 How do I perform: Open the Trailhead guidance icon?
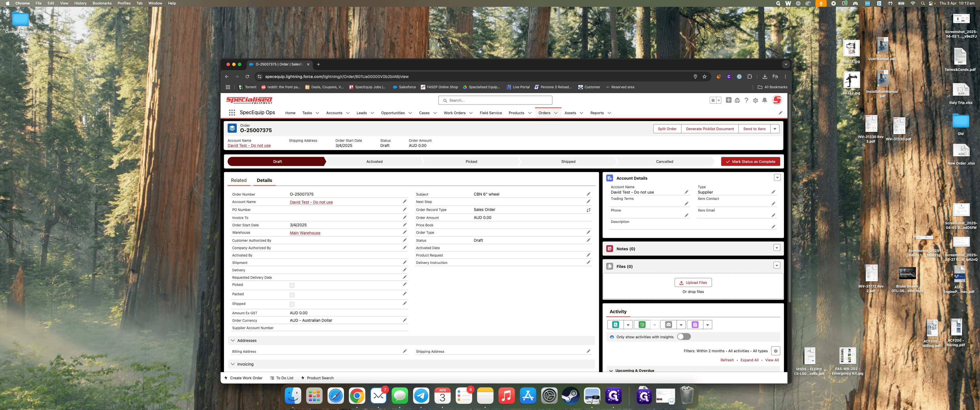(x=737, y=101)
